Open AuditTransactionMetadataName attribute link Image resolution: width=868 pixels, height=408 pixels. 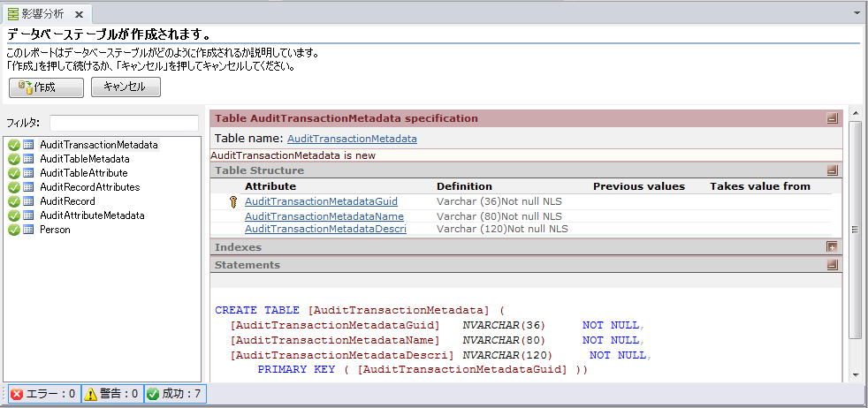[x=324, y=216]
